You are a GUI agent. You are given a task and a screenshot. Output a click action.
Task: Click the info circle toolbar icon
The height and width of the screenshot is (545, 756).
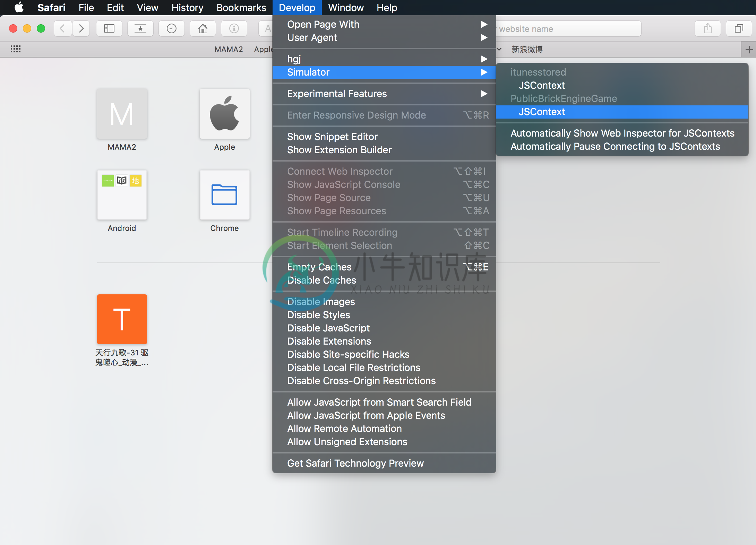pos(234,28)
